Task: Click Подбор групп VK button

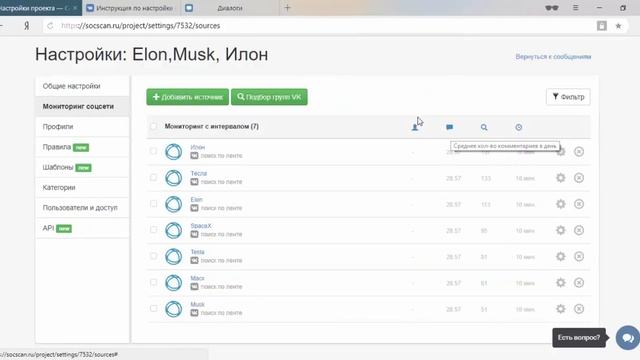Action: pos(269,97)
